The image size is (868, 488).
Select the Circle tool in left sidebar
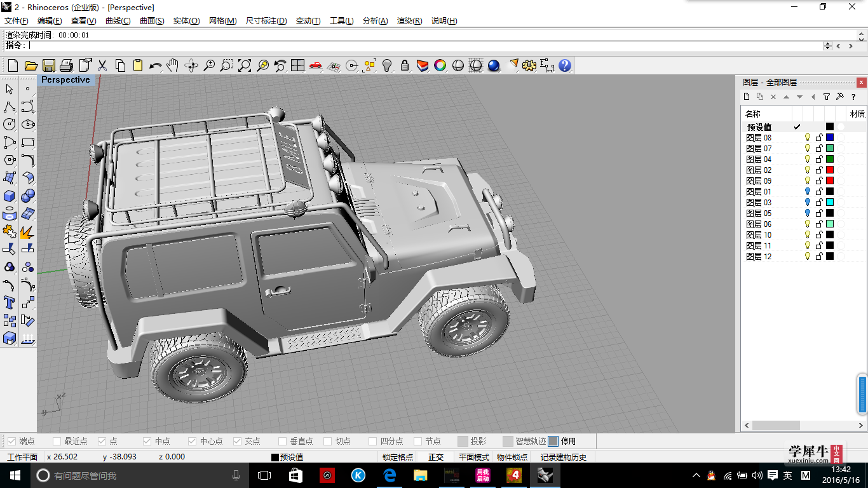tap(10, 125)
